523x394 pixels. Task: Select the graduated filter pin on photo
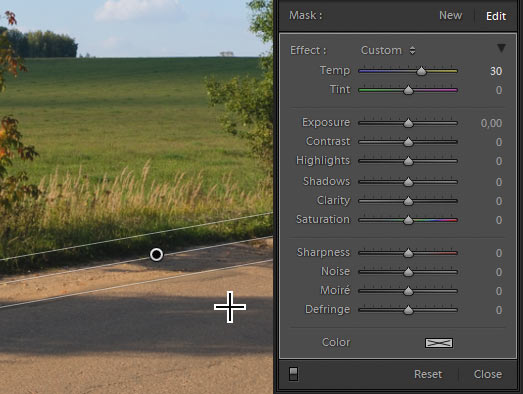(x=156, y=255)
